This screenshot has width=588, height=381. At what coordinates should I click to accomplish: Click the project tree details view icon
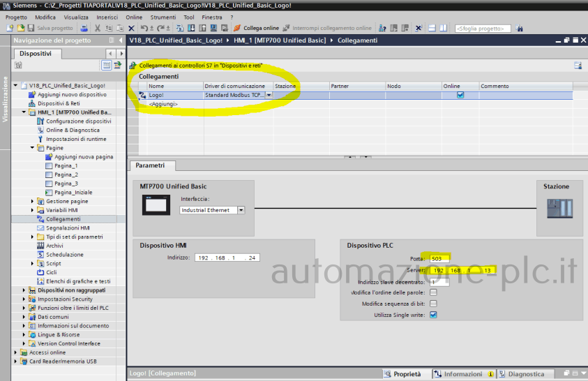[107, 66]
